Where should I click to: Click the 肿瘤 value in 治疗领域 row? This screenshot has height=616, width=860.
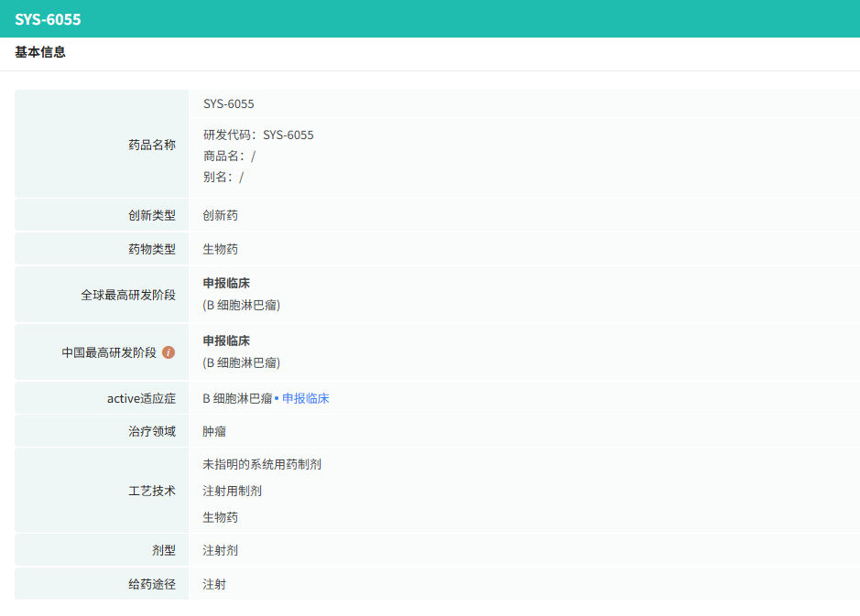214,431
